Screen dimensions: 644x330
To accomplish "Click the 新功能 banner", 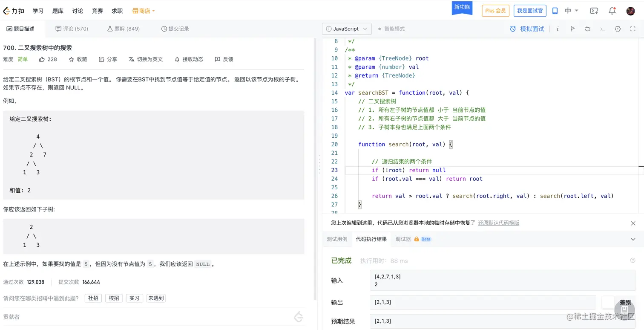I will click(x=462, y=7).
